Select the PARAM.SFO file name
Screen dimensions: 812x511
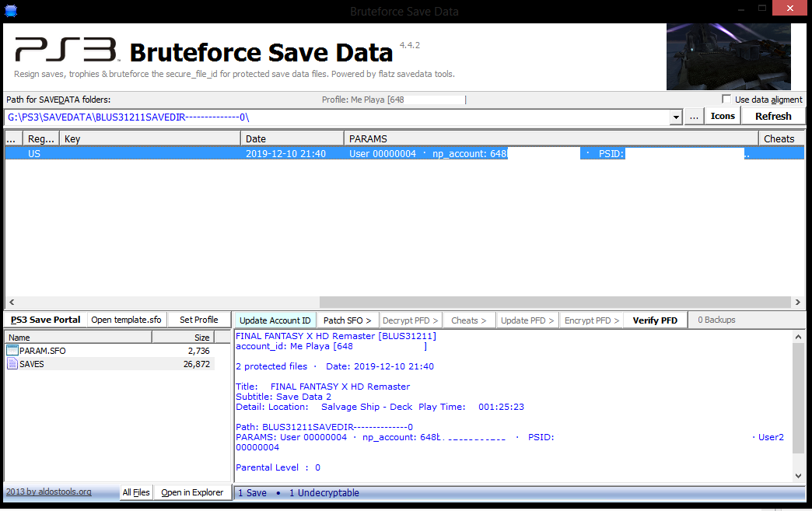pos(43,351)
